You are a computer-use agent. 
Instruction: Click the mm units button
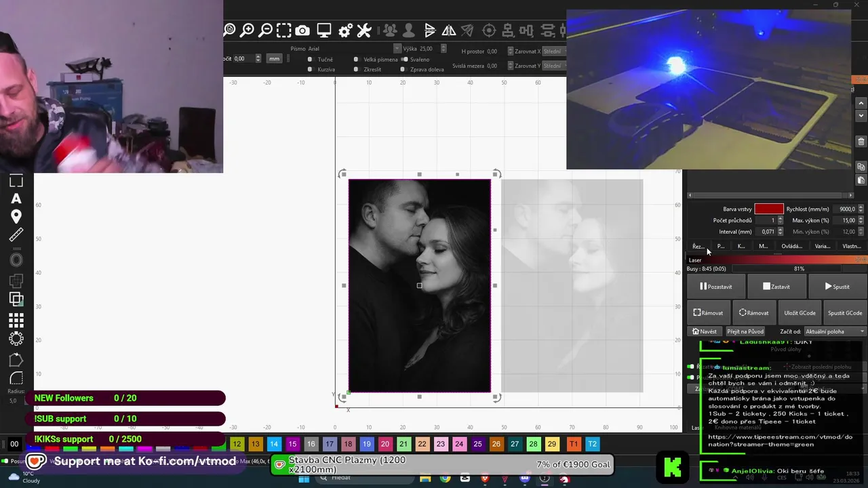point(274,59)
